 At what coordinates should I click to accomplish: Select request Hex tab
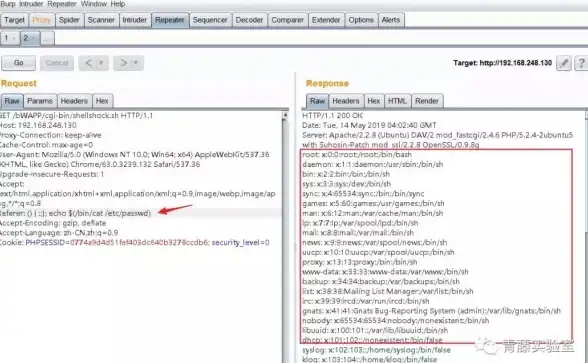click(x=102, y=101)
